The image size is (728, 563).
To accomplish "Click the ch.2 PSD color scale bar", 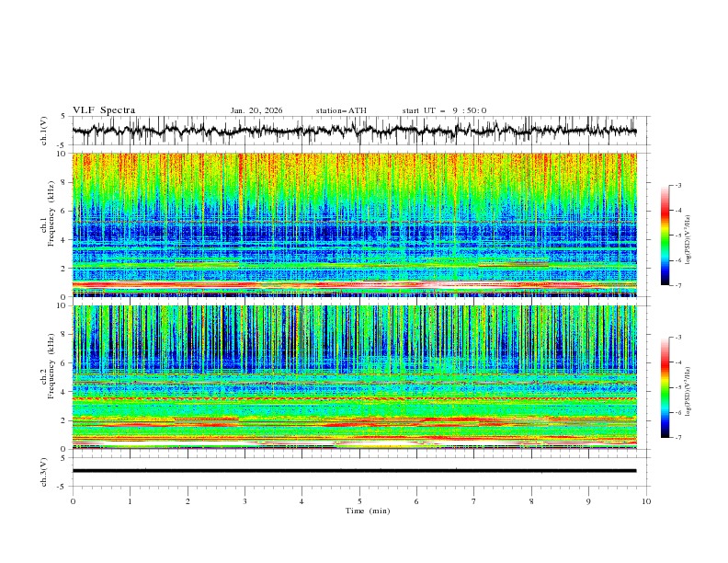I will tap(665, 387).
